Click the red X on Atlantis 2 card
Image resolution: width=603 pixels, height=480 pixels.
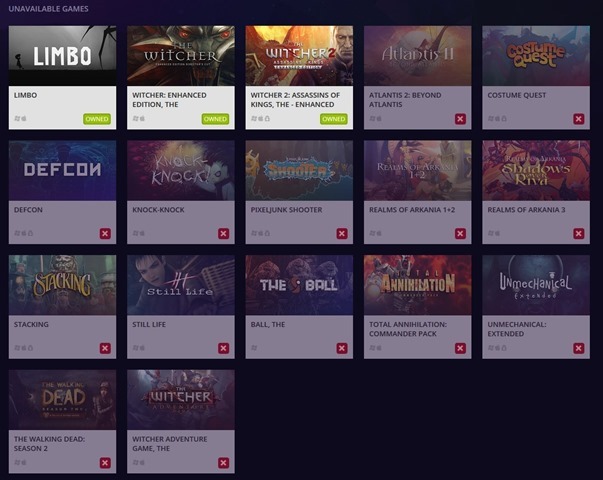click(460, 119)
